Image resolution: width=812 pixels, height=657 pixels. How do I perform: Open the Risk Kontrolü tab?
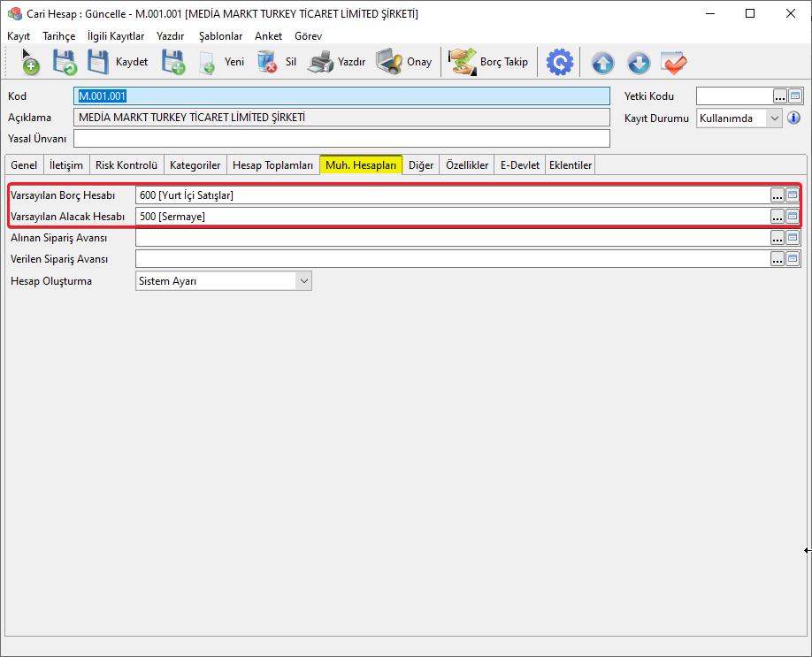126,165
